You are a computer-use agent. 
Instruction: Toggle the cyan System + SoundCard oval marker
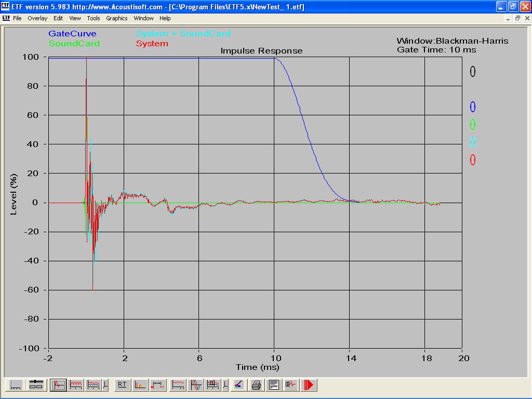pyautogui.click(x=473, y=142)
